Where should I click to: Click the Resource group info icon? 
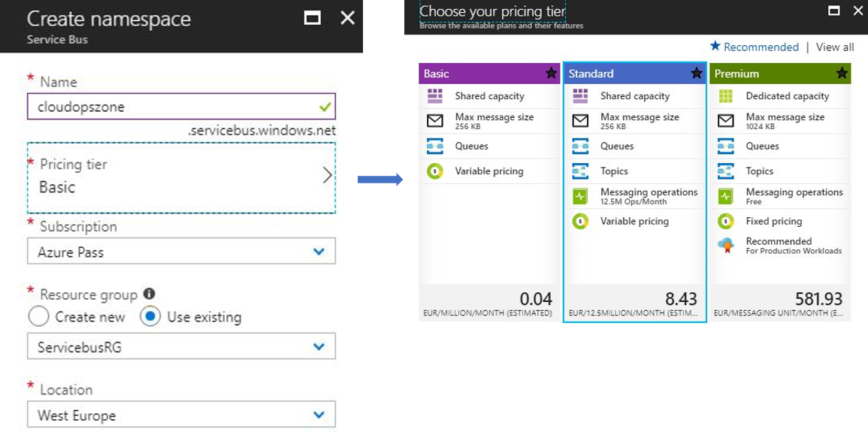click(x=149, y=294)
